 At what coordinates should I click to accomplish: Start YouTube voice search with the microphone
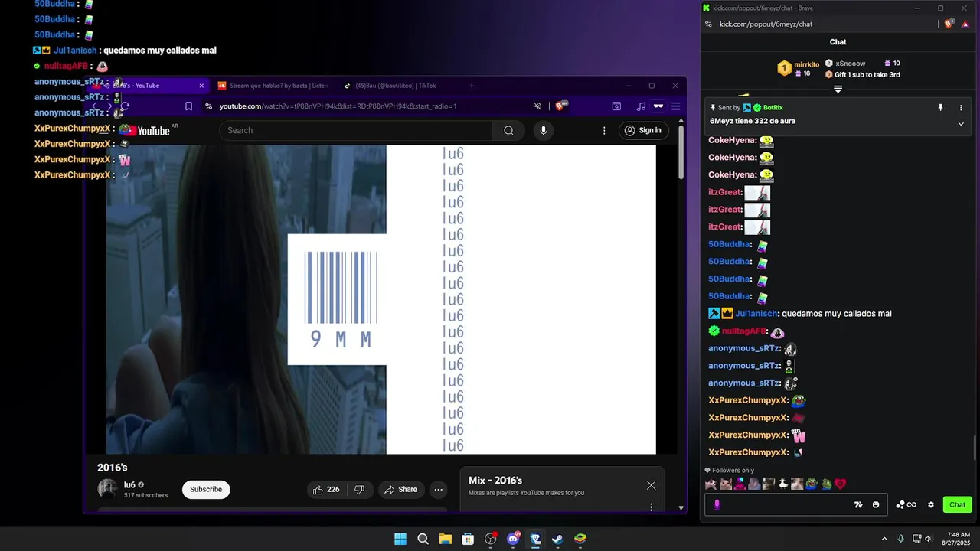pyautogui.click(x=544, y=130)
